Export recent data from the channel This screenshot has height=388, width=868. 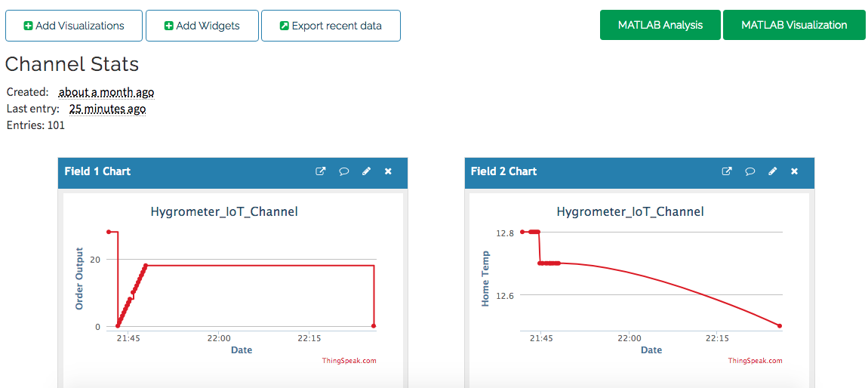pos(331,26)
